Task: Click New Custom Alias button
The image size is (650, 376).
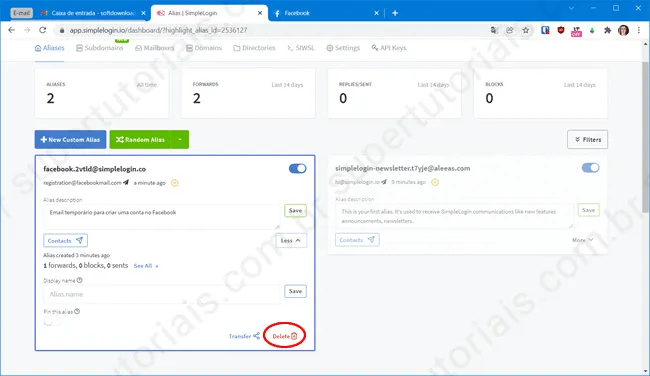Action: (70, 139)
